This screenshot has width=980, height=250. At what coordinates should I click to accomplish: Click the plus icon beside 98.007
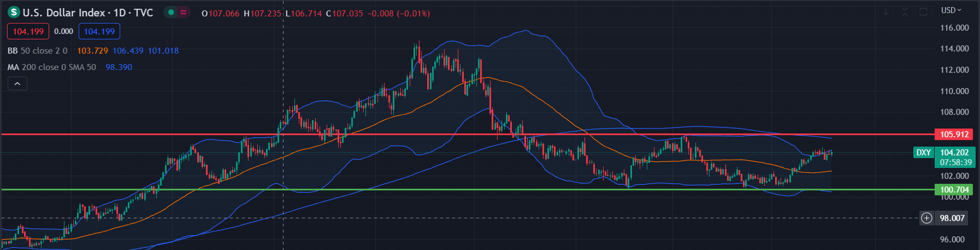[926, 218]
